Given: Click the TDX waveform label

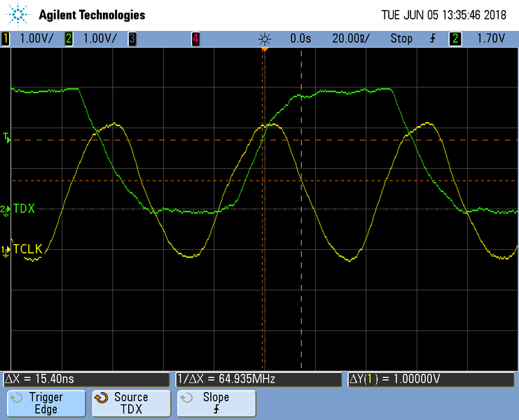Looking at the screenshot, I should [24, 209].
